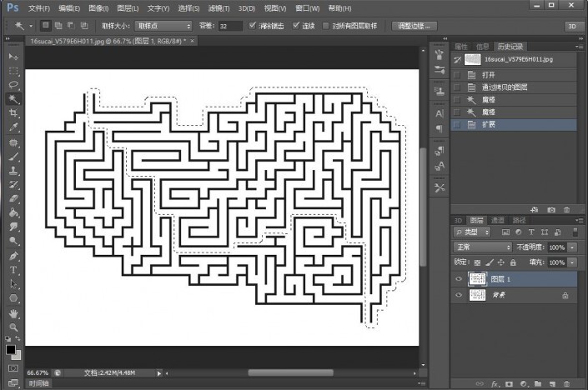Image resolution: width=588 pixels, height=390 pixels.
Task: Select the Hand tool
Action: pos(13,313)
